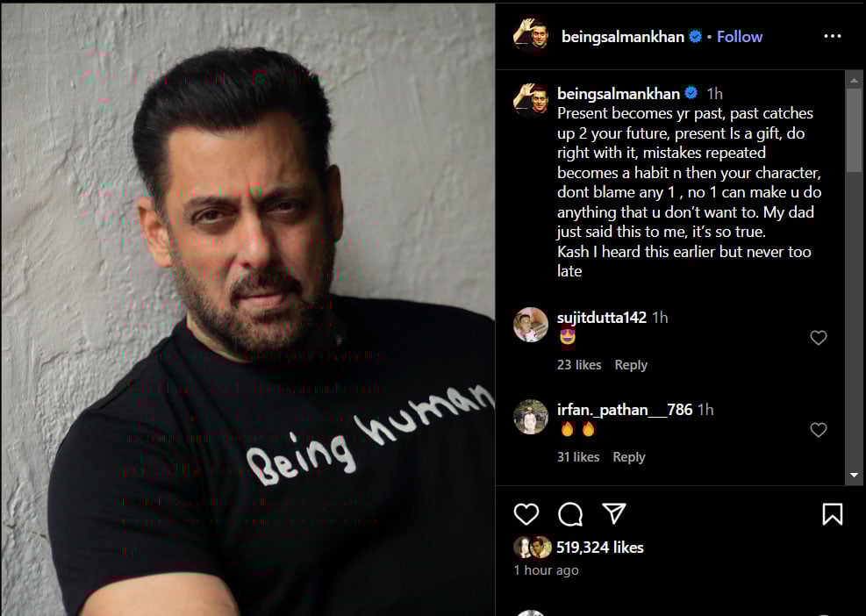Click the verified badge next to beingsalmankhan

pyautogui.click(x=696, y=36)
